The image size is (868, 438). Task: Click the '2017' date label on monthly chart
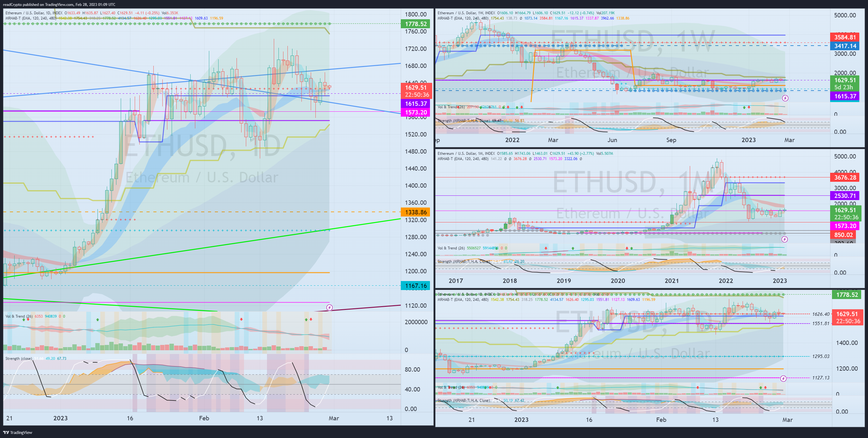pos(456,281)
